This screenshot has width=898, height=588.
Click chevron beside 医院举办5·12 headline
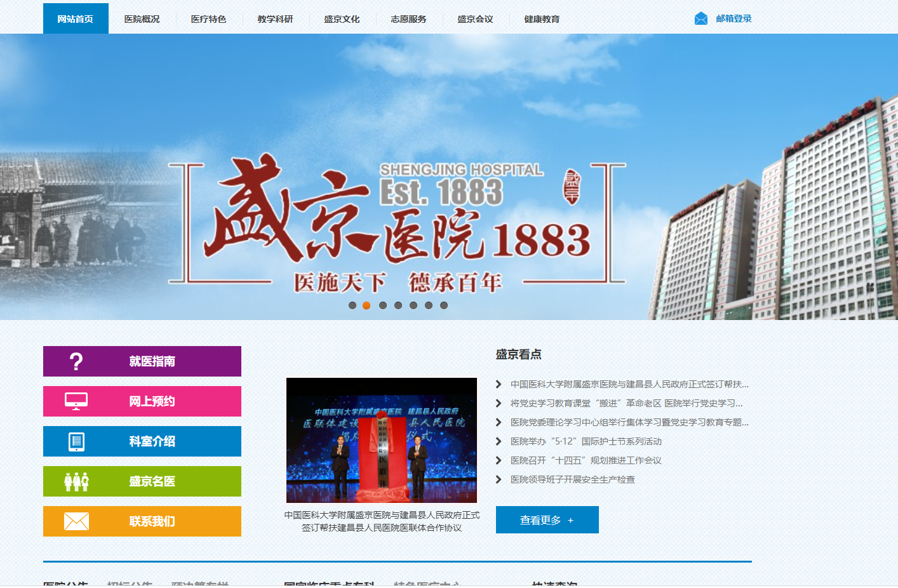tap(499, 441)
